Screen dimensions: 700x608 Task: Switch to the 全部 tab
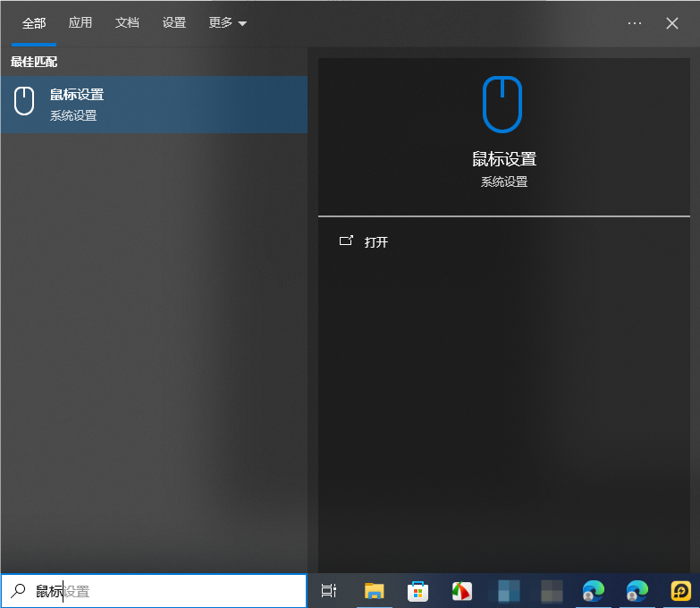pyautogui.click(x=34, y=23)
